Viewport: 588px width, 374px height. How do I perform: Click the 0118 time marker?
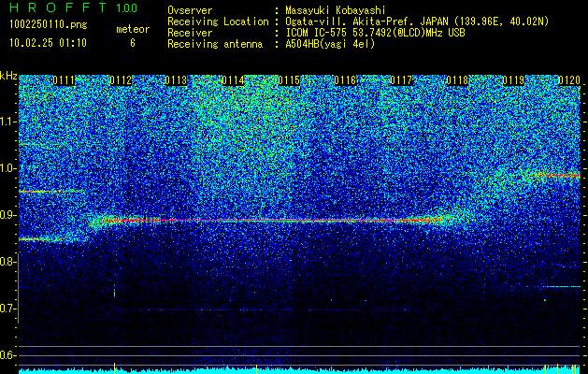(x=457, y=80)
